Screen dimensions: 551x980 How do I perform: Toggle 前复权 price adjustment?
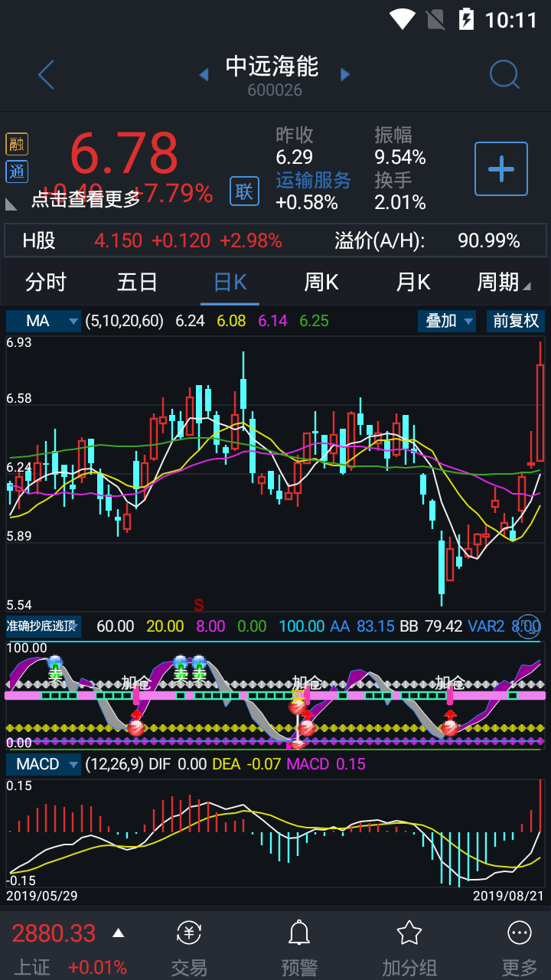click(516, 321)
